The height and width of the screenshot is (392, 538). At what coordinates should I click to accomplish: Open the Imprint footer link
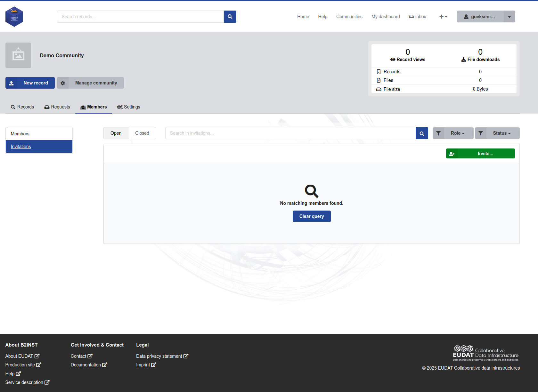point(146,365)
